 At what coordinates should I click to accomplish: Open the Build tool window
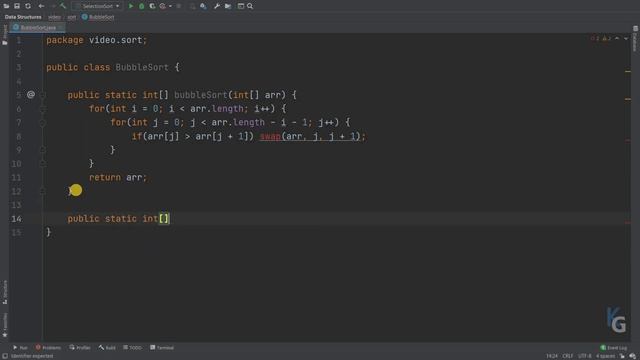coord(107,348)
